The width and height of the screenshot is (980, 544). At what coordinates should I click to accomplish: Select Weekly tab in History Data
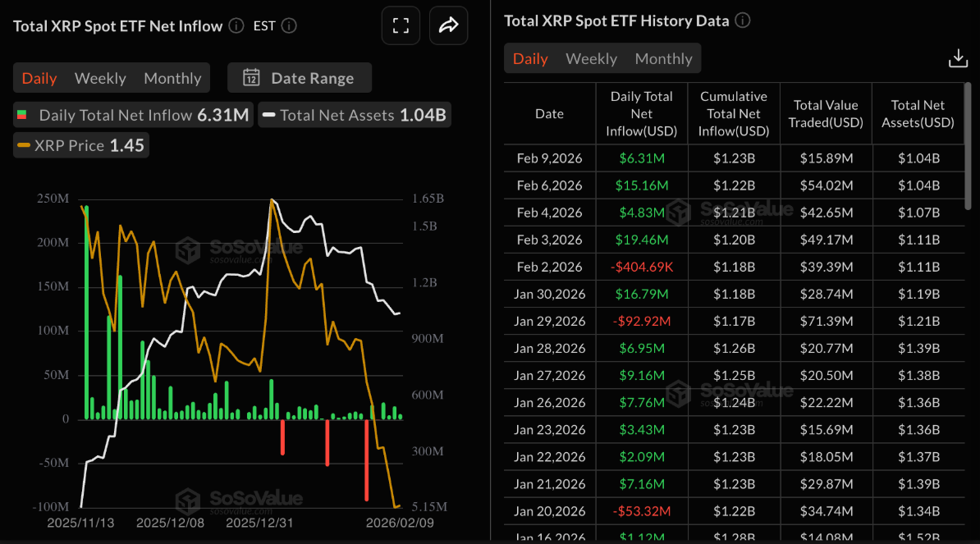tap(591, 58)
